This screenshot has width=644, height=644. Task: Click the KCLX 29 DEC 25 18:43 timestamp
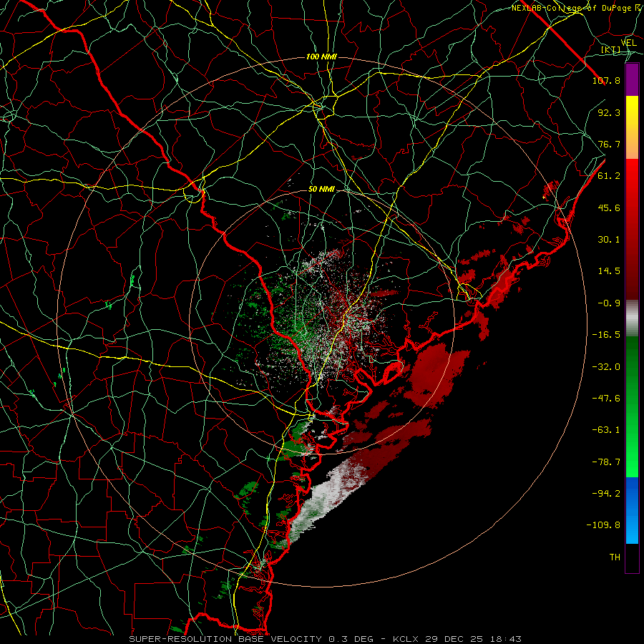point(457,639)
